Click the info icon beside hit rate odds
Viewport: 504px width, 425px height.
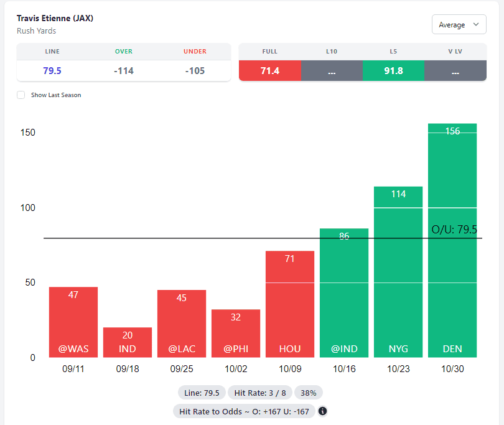pyautogui.click(x=323, y=411)
